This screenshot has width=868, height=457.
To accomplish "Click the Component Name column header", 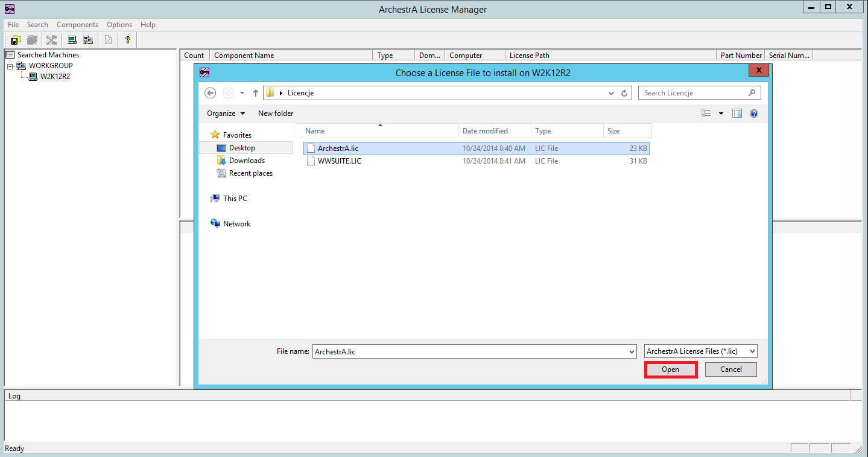I will [291, 55].
